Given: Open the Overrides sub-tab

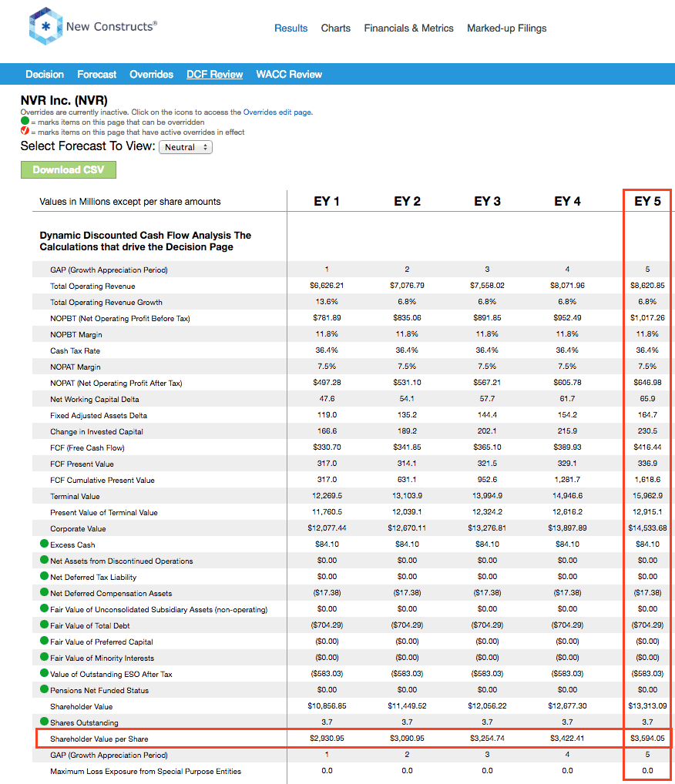Looking at the screenshot, I should 151,75.
